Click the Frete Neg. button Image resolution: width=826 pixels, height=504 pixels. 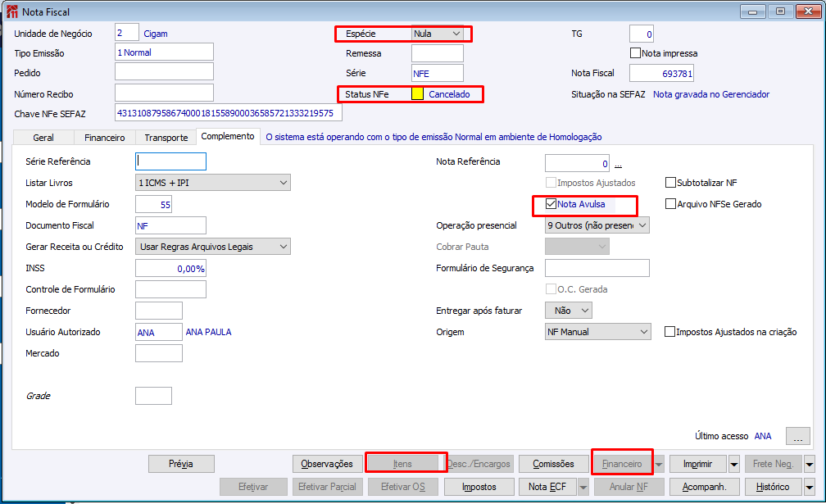773,464
